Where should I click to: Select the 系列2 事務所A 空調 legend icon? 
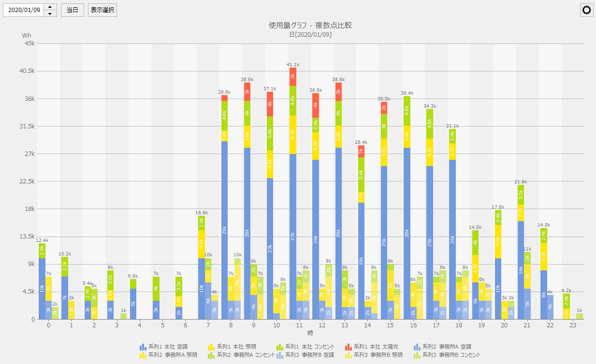click(x=418, y=346)
